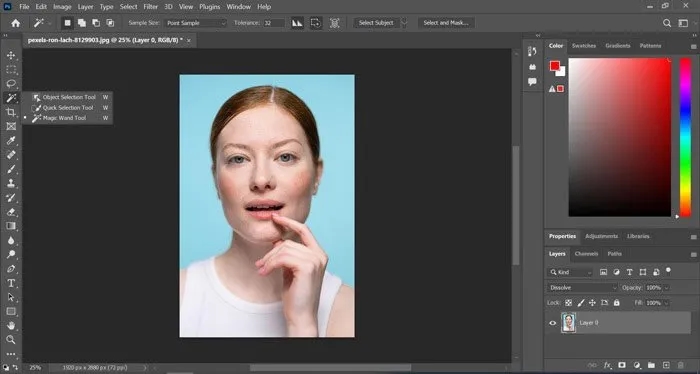The width and height of the screenshot is (700, 374).
Task: Open the Sample Size dropdown
Action: tap(196, 23)
